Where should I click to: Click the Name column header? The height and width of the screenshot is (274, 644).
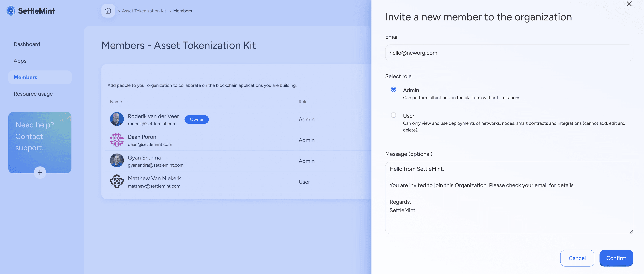pyautogui.click(x=116, y=102)
